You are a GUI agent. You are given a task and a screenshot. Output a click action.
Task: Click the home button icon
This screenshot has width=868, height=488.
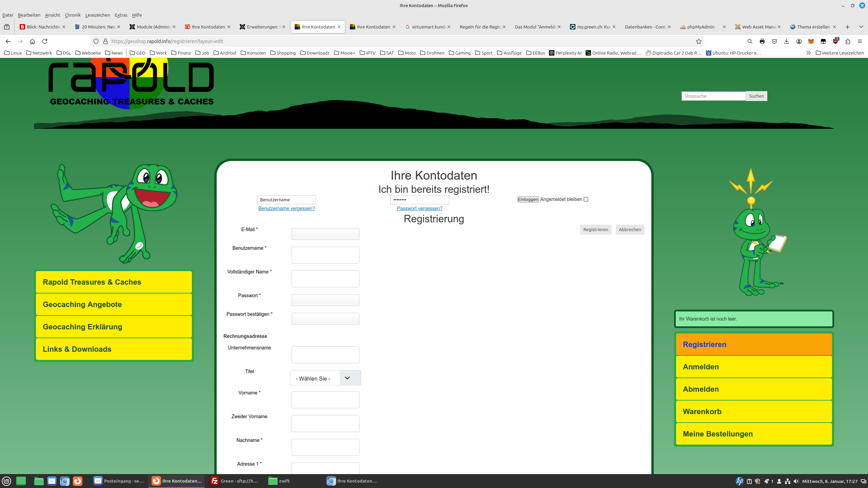click(x=32, y=41)
